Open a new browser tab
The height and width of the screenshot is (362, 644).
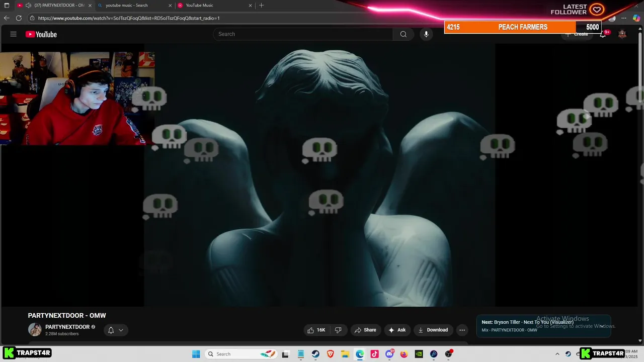click(261, 6)
